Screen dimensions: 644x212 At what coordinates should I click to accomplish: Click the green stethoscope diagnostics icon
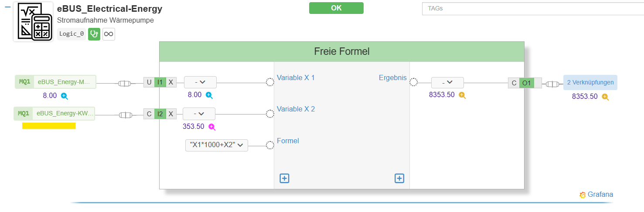point(94,34)
